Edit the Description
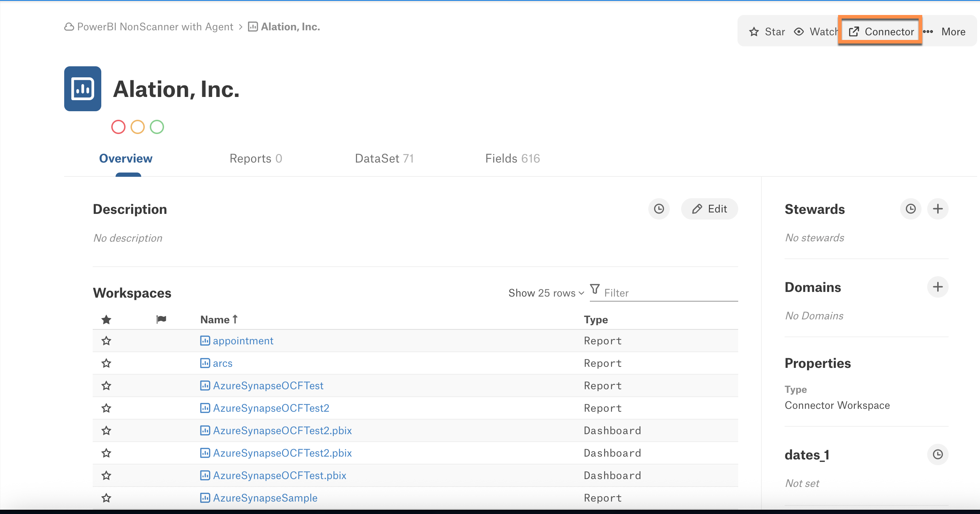Screen dimensions: 980x514 (710, 209)
